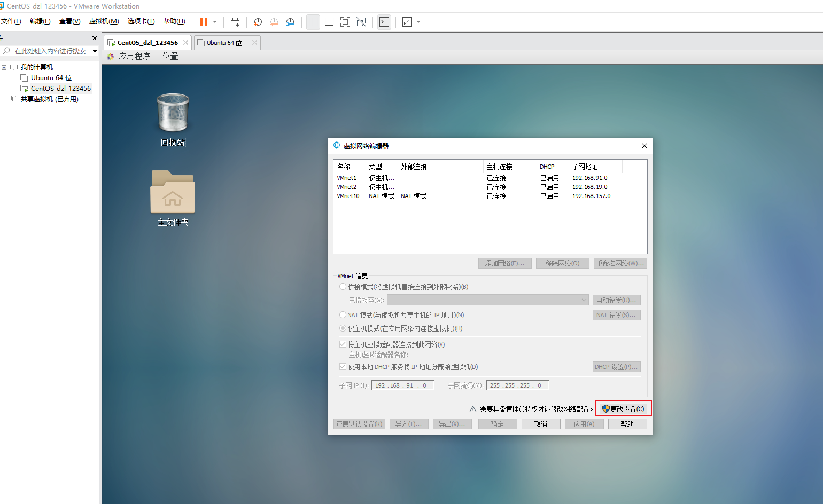
Task: Click the 子网掩码 input field
Action: (517, 385)
